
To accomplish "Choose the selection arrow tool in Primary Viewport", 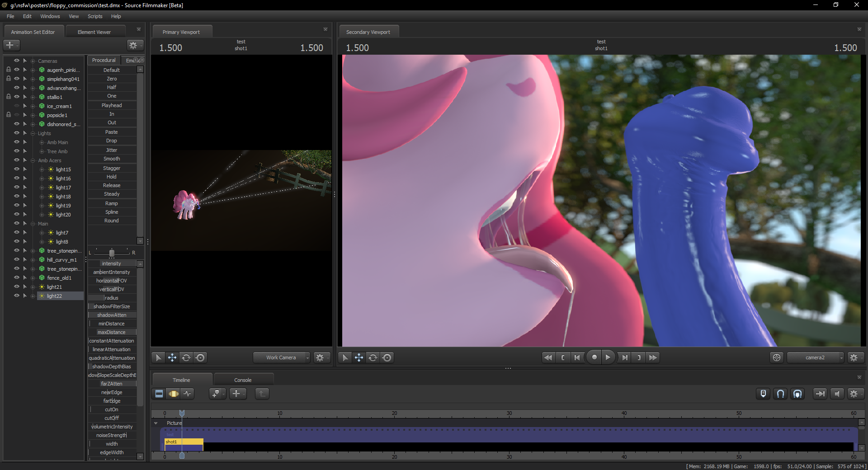I will (158, 357).
